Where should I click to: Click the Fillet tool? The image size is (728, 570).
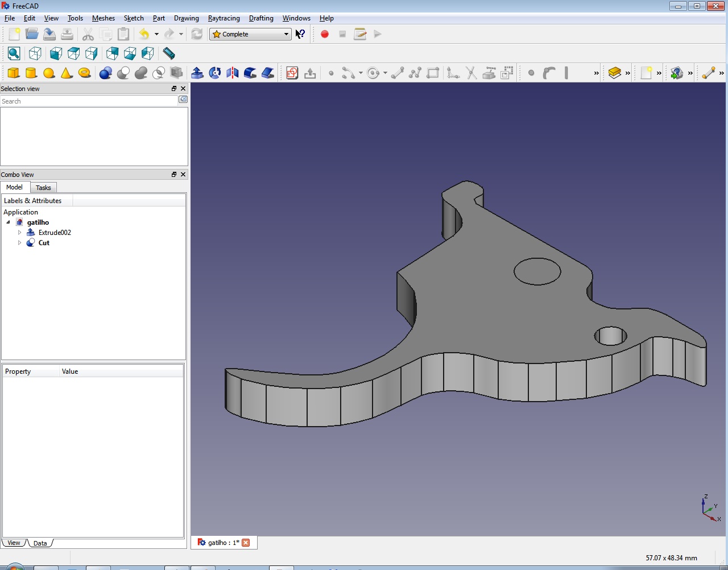[250, 73]
